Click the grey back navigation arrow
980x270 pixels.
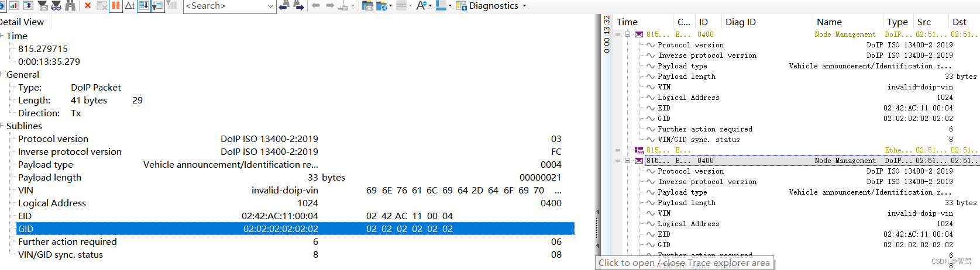coord(316,5)
